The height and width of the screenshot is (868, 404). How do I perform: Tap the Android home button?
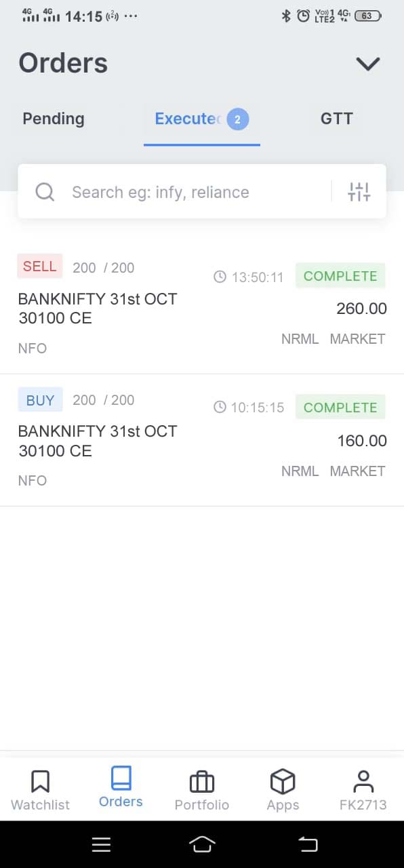(x=202, y=844)
